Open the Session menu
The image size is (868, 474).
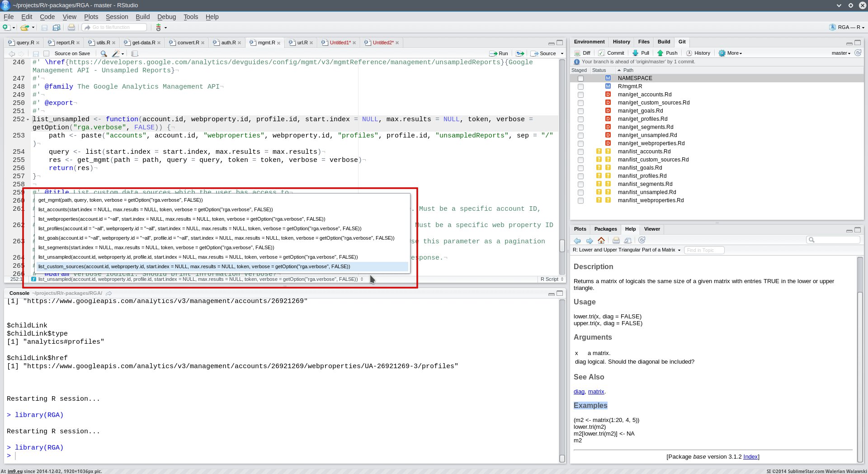click(x=117, y=17)
